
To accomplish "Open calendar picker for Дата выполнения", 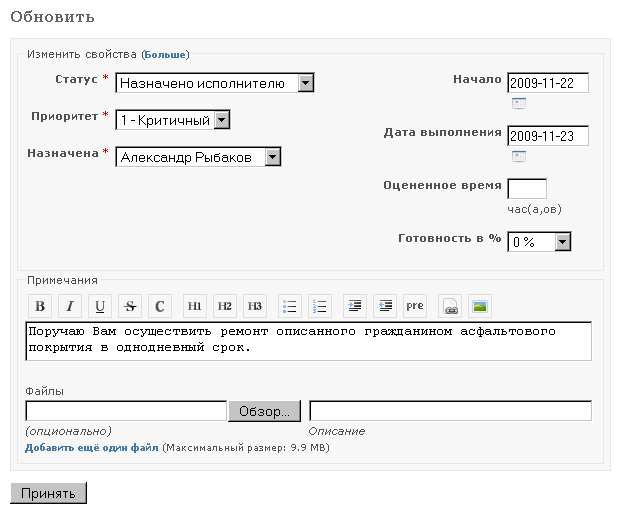I will click(519, 156).
